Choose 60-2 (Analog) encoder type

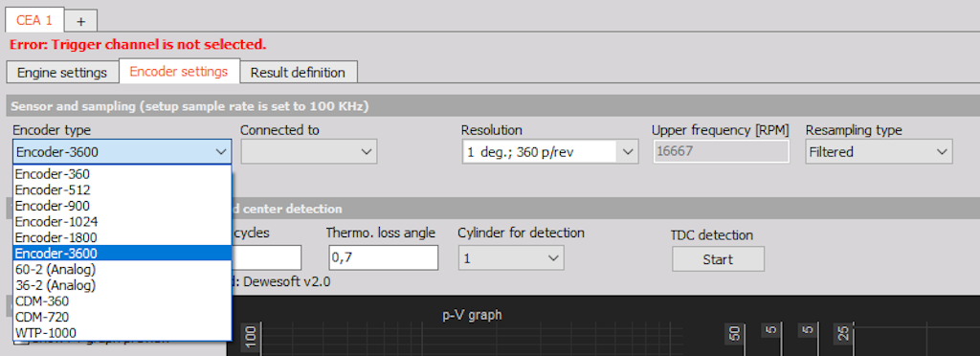[x=122, y=269]
